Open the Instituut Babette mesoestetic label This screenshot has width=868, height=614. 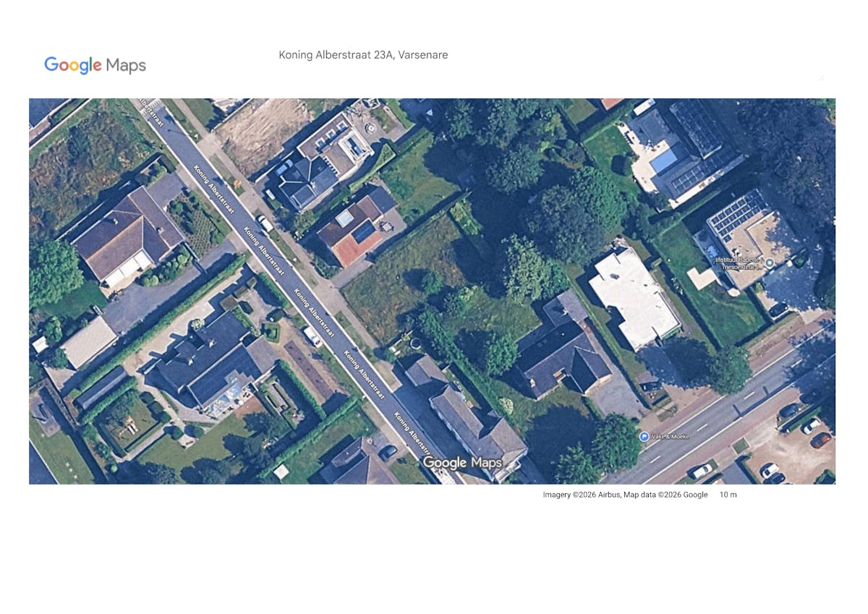[x=739, y=263]
